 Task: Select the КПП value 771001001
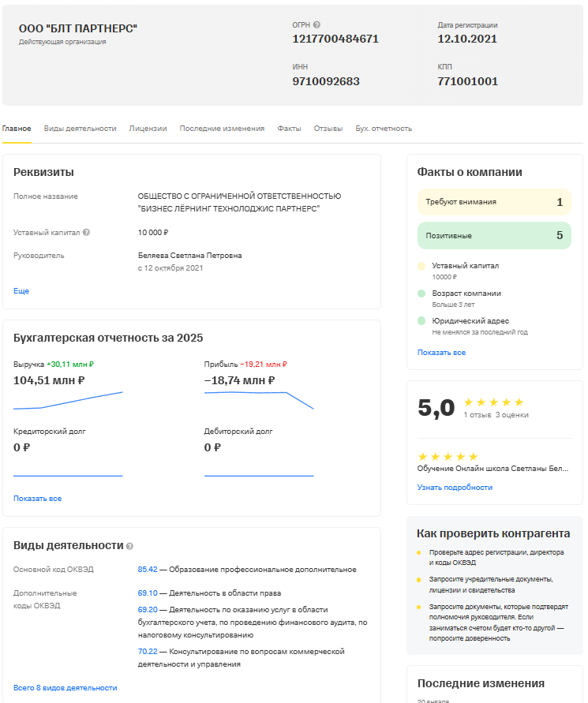pyautogui.click(x=468, y=81)
